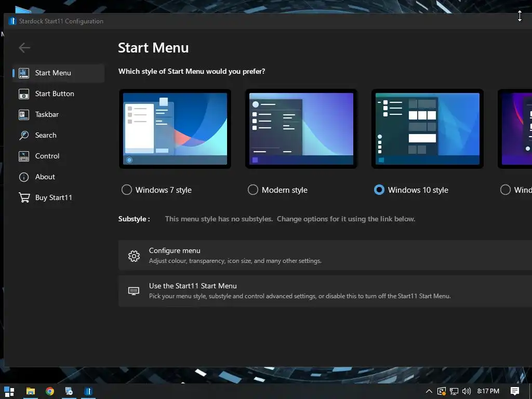Click the Buy Start11 cart icon
Viewport: 532px width, 399px height.
(x=24, y=197)
